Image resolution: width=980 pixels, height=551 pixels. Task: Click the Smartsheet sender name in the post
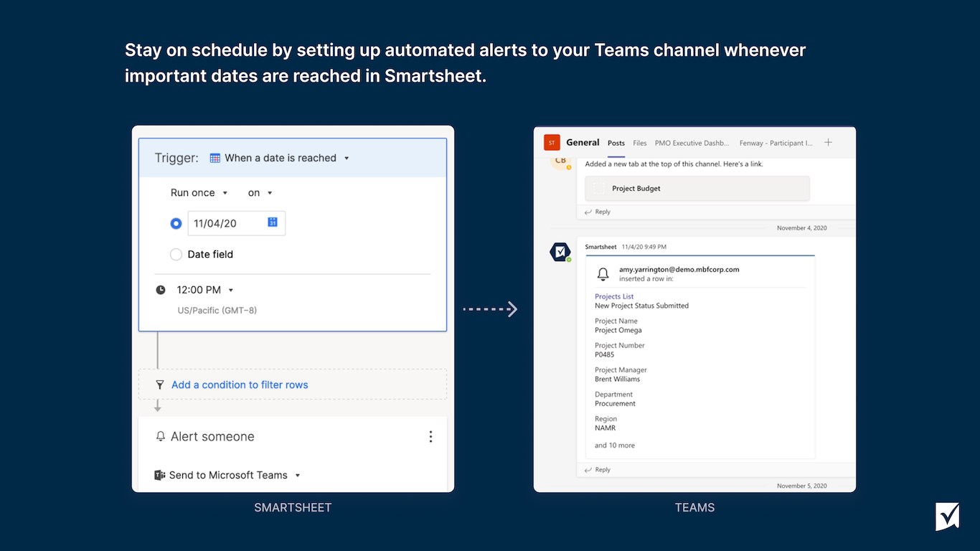coord(601,247)
